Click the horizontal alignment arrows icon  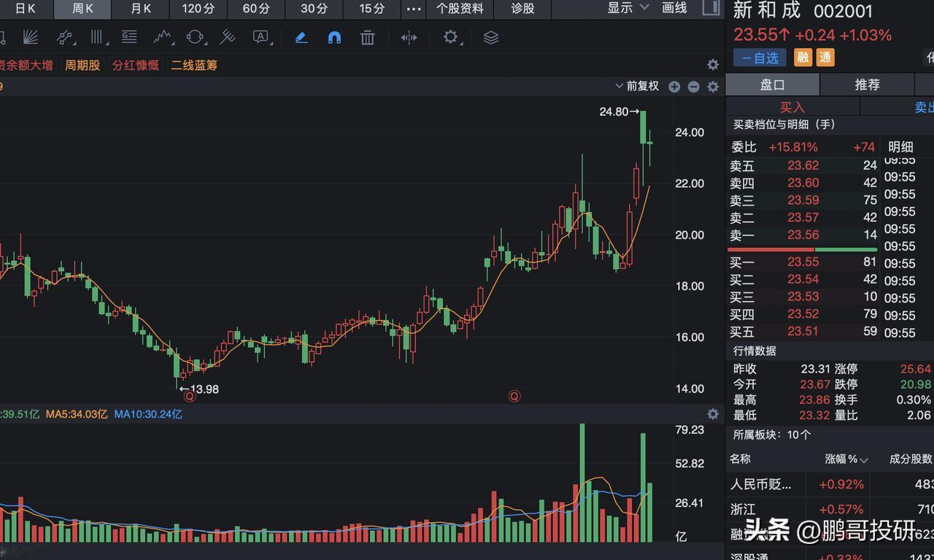click(x=409, y=37)
